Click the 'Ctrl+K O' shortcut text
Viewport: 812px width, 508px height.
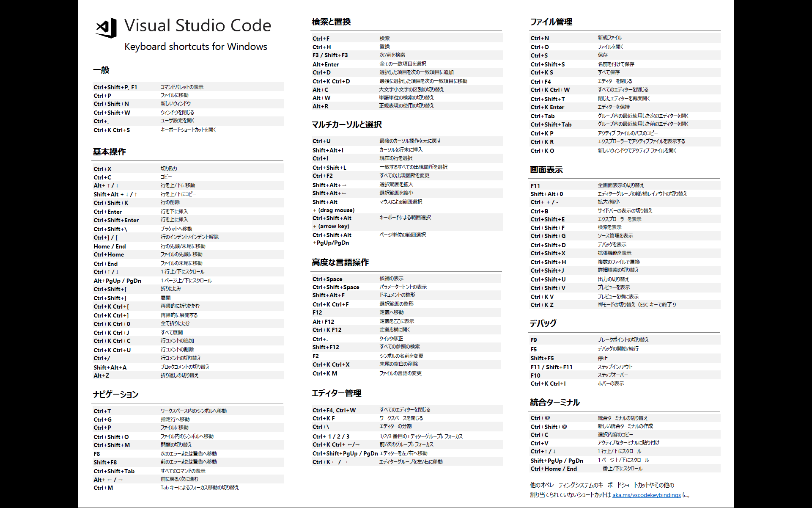pyautogui.click(x=543, y=151)
